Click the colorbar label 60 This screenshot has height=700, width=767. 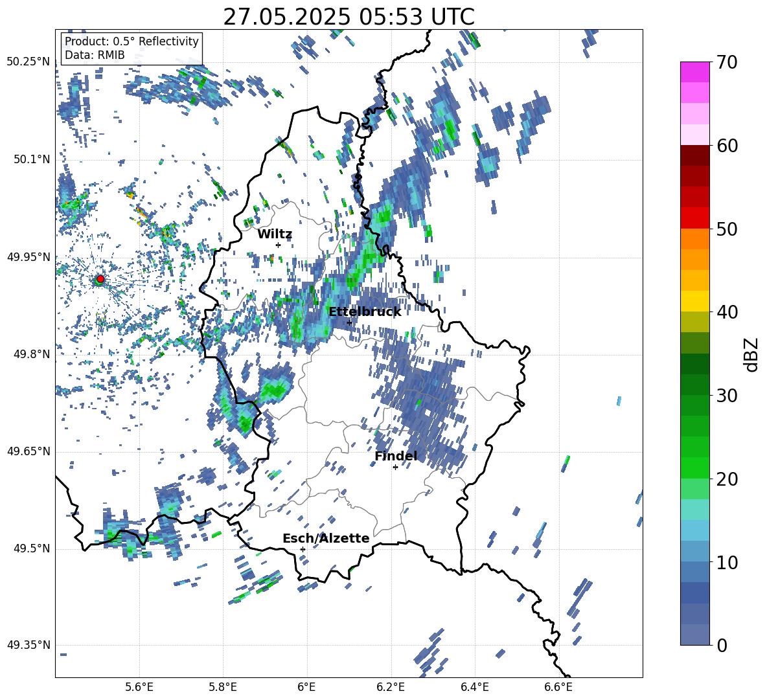(x=727, y=146)
